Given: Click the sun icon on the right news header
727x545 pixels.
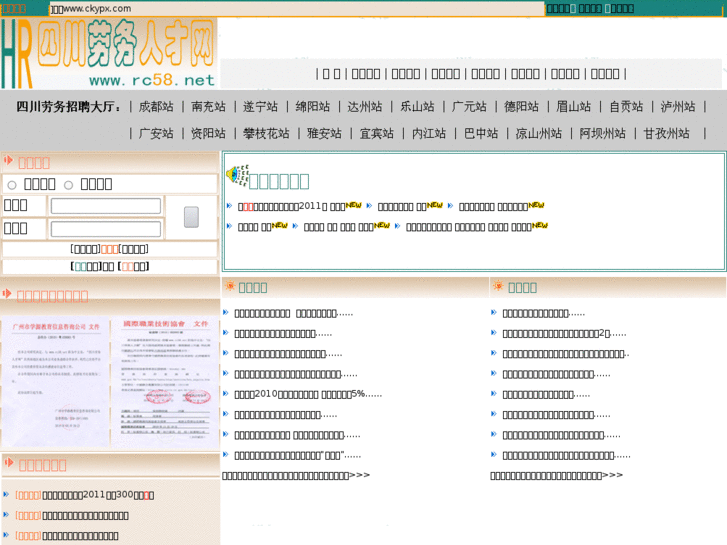Looking at the screenshot, I should [498, 286].
